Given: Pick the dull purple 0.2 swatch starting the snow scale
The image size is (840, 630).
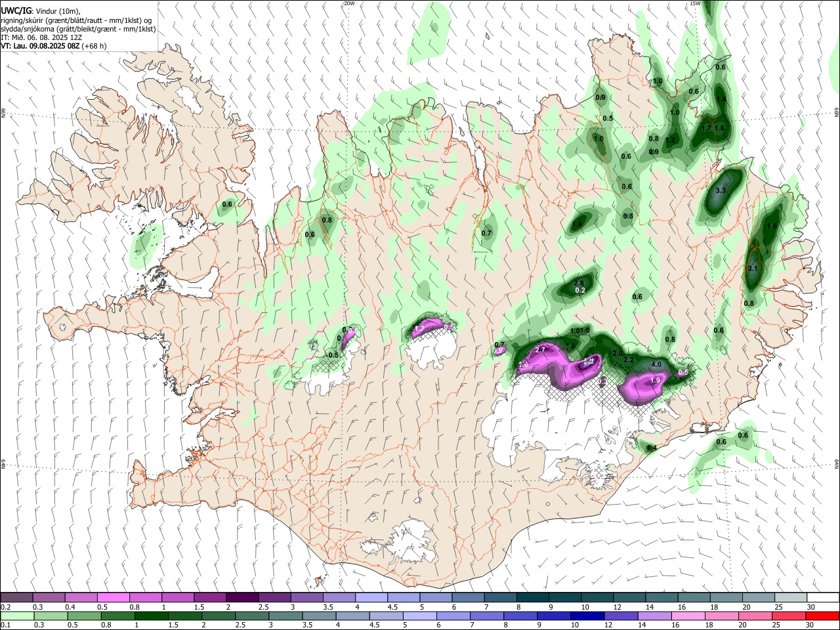Looking at the screenshot, I should 16,598.
